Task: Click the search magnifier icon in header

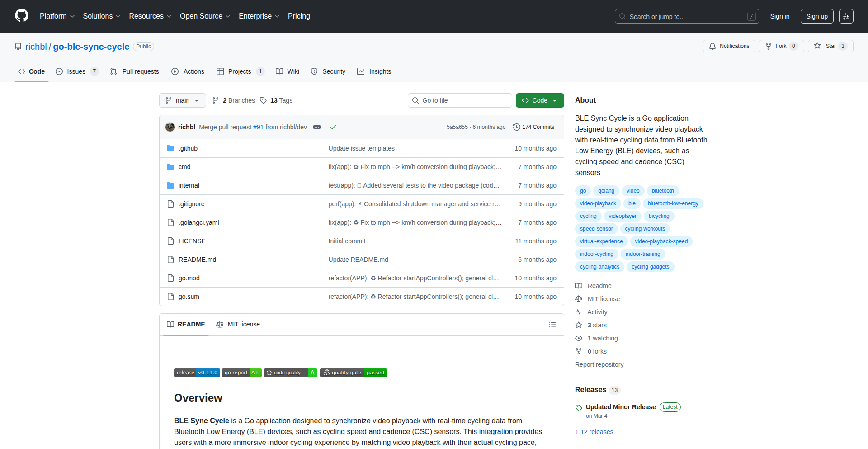Action: click(623, 16)
